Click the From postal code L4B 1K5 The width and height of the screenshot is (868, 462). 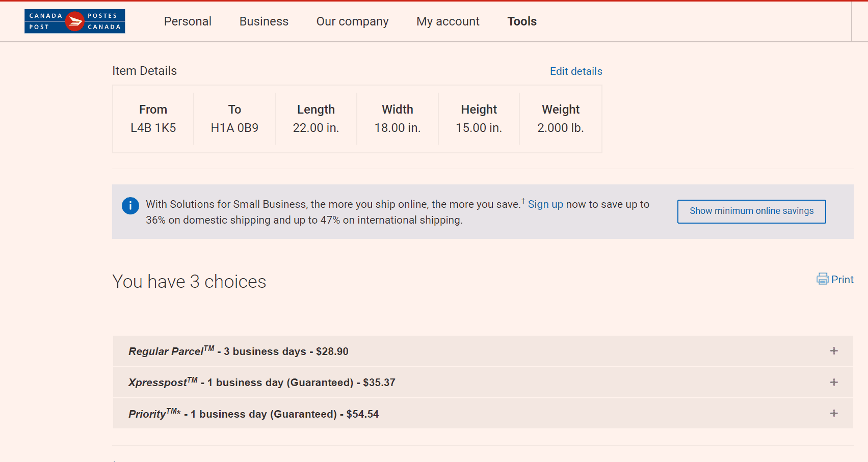pos(153,128)
